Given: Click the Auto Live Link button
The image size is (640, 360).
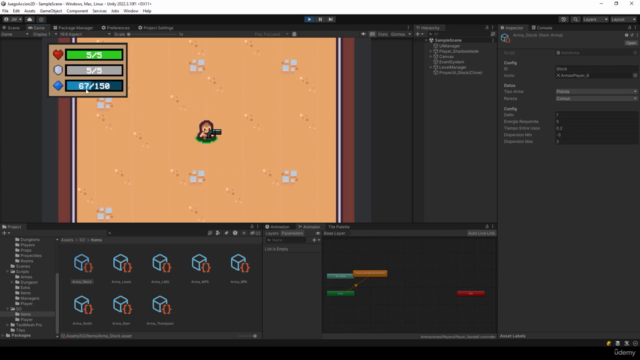Looking at the screenshot, I should [482, 233].
